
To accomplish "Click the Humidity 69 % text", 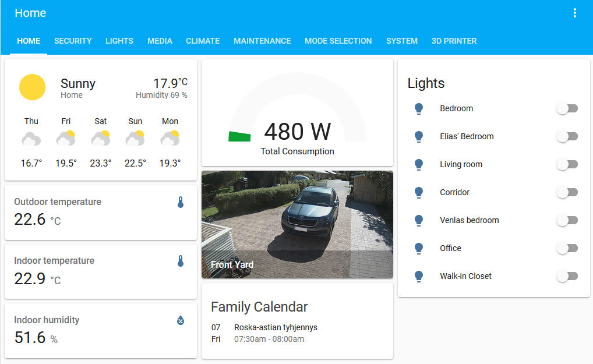I will coord(161,96).
